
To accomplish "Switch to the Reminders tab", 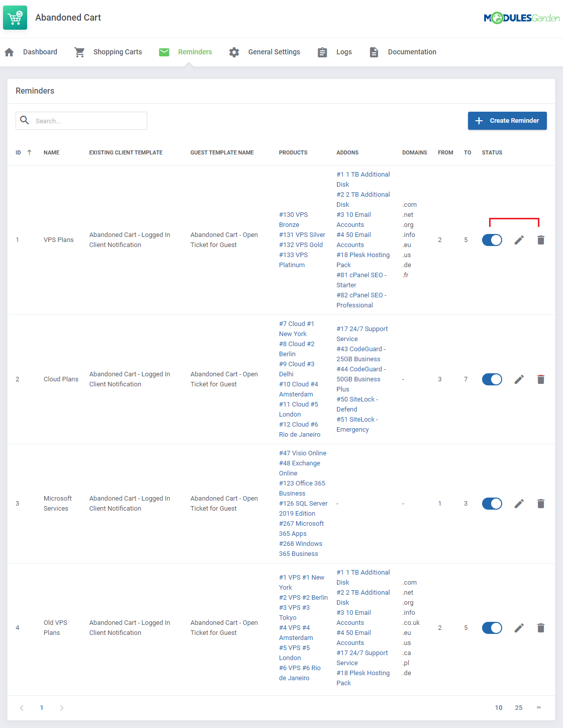I will pyautogui.click(x=185, y=52).
